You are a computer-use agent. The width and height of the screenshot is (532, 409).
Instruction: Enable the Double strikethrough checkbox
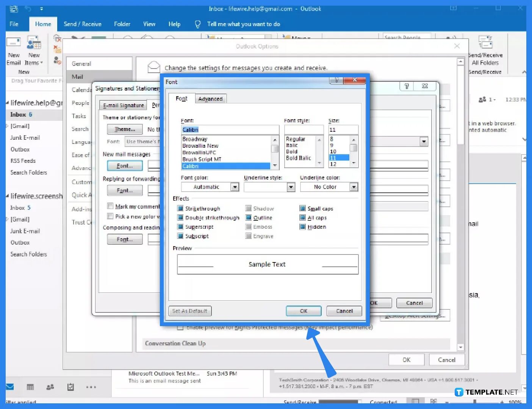[x=180, y=217]
